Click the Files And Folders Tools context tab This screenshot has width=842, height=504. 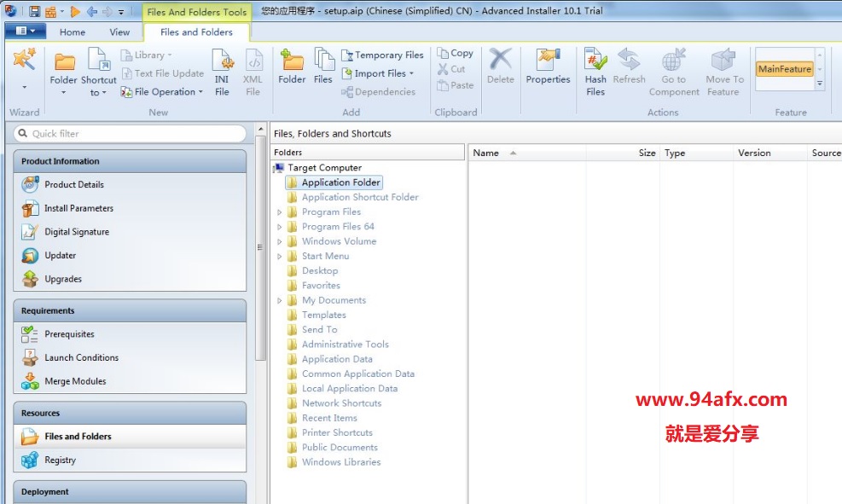196,12
